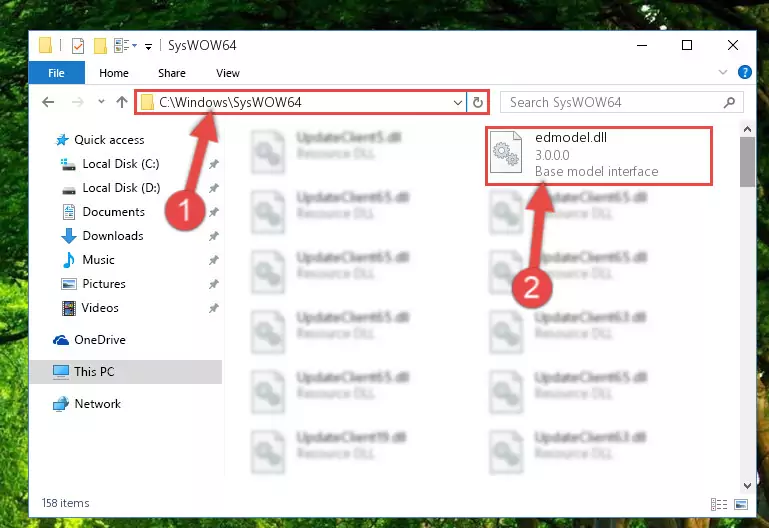Open the recent locations dropdown arrow
The image size is (769, 528).
click(x=101, y=101)
